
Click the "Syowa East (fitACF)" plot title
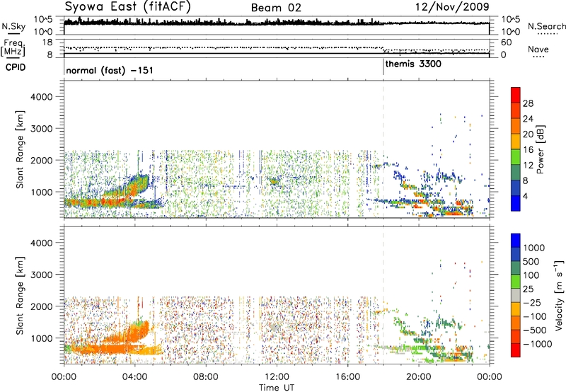coord(128,6)
